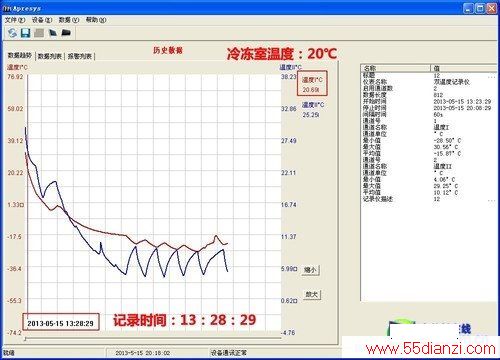500x360 pixels.
Task: Click the ellipsis beside 记录仪描述 value
Action: click(492, 200)
